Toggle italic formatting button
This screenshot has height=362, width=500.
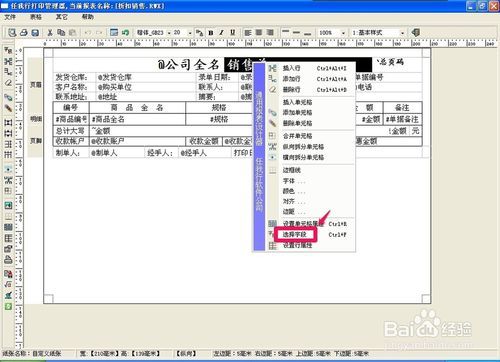click(221, 33)
